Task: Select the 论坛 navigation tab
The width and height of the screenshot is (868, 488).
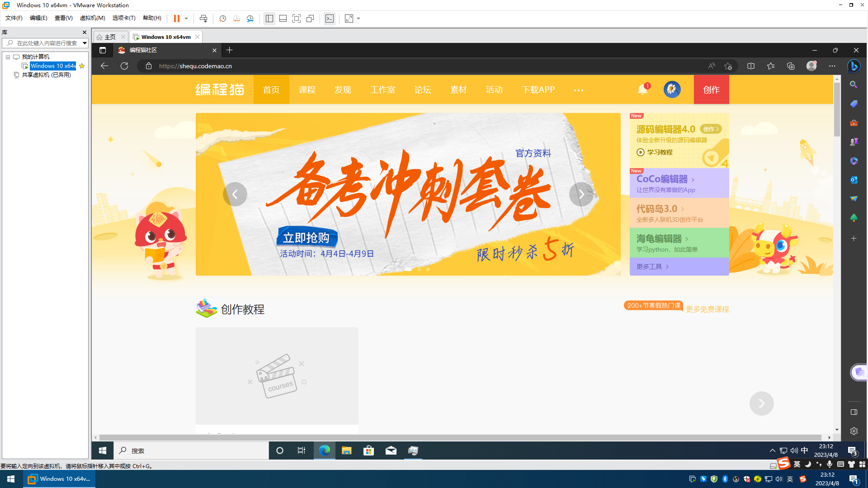Action: point(423,89)
